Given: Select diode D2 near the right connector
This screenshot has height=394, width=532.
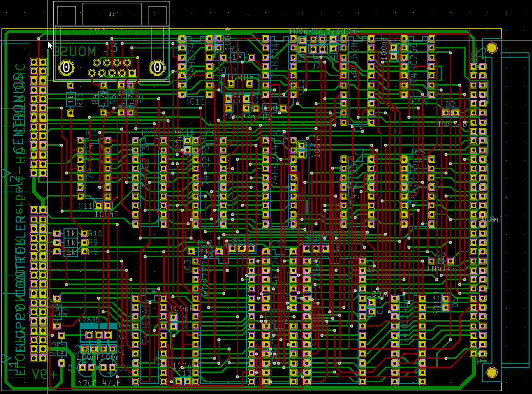Looking at the screenshot, I should [x=450, y=112].
